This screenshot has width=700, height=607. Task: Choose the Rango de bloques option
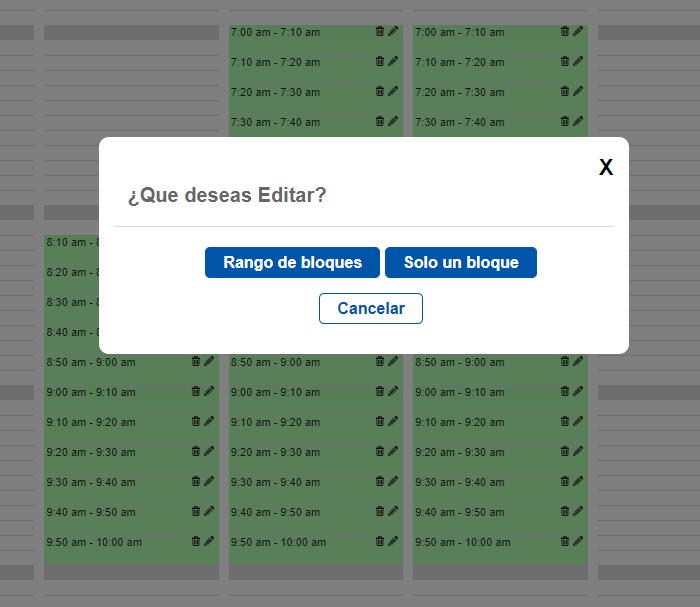pyautogui.click(x=292, y=262)
